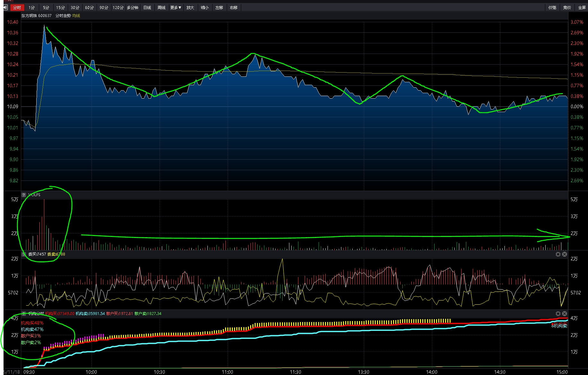
Task: Select the 60分 timeframe tab
Action: [89, 7]
